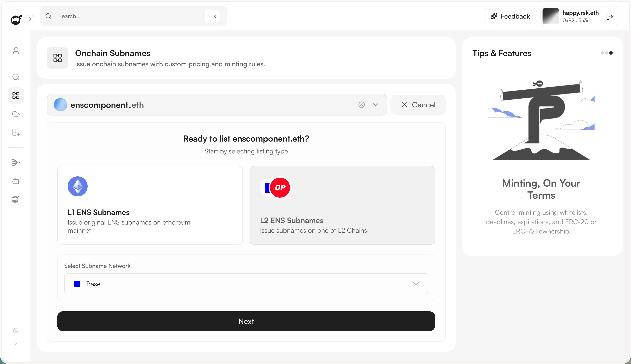Click the Tips & Features mountain illustration
631x364 pixels.
(x=541, y=120)
